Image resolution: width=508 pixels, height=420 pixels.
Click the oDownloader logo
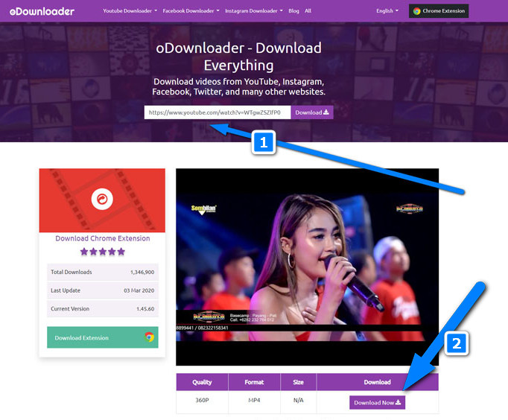[x=42, y=11]
